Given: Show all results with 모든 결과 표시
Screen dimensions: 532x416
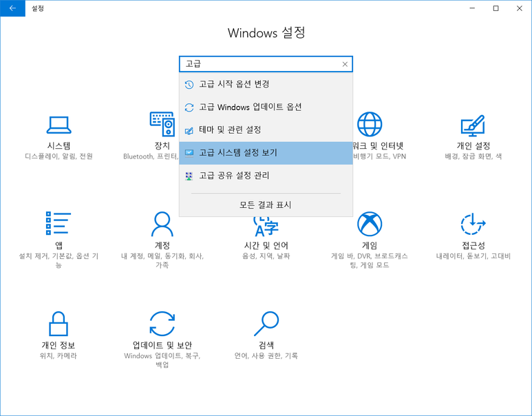Looking at the screenshot, I should 266,205.
